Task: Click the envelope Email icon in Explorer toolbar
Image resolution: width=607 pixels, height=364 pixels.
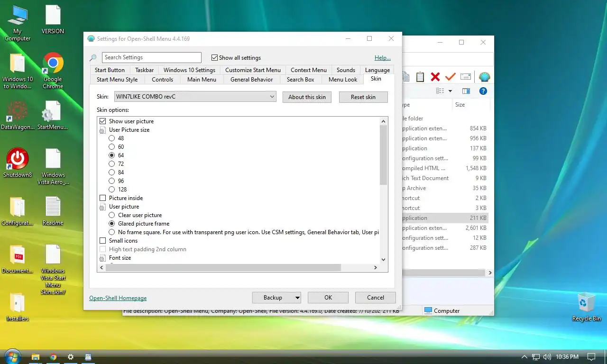Action: coord(466,77)
